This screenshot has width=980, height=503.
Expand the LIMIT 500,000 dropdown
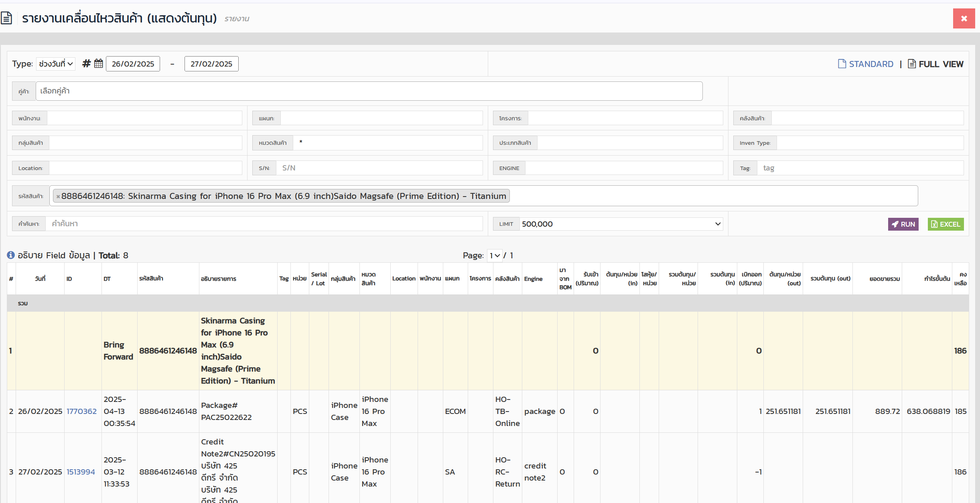(x=621, y=224)
